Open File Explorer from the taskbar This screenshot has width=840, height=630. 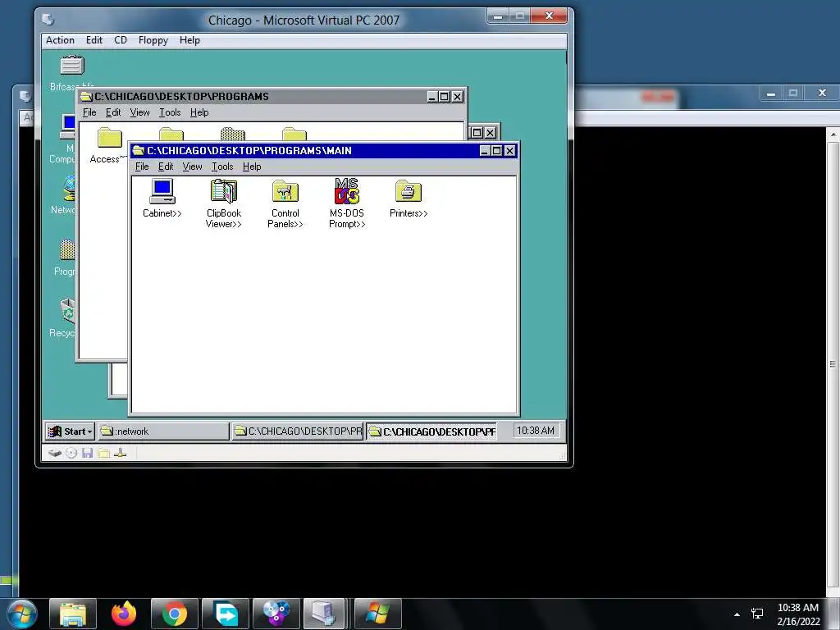click(x=73, y=614)
